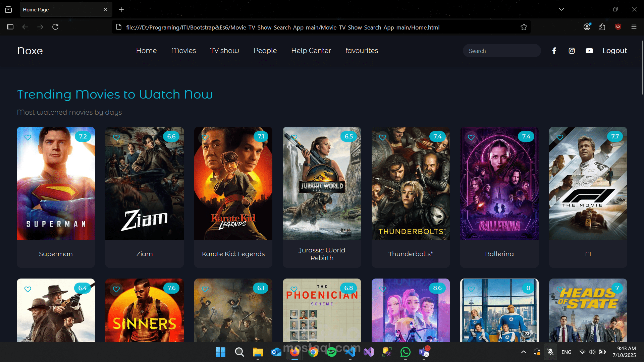The width and height of the screenshot is (644, 362).
Task: Toggle the favourite heart on the Superman poster
Action: (x=28, y=137)
